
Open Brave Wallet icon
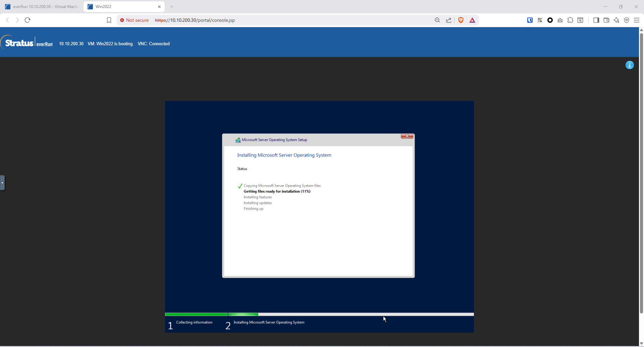click(x=606, y=20)
